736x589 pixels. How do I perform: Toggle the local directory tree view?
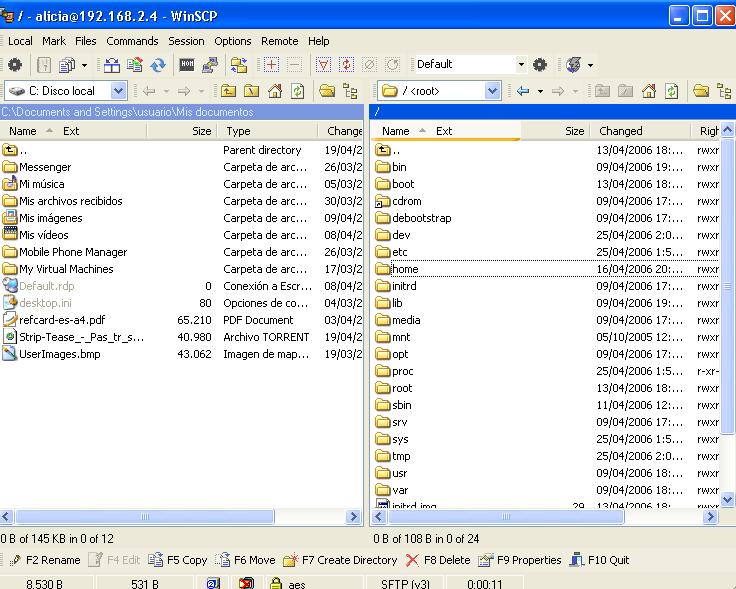[x=350, y=91]
